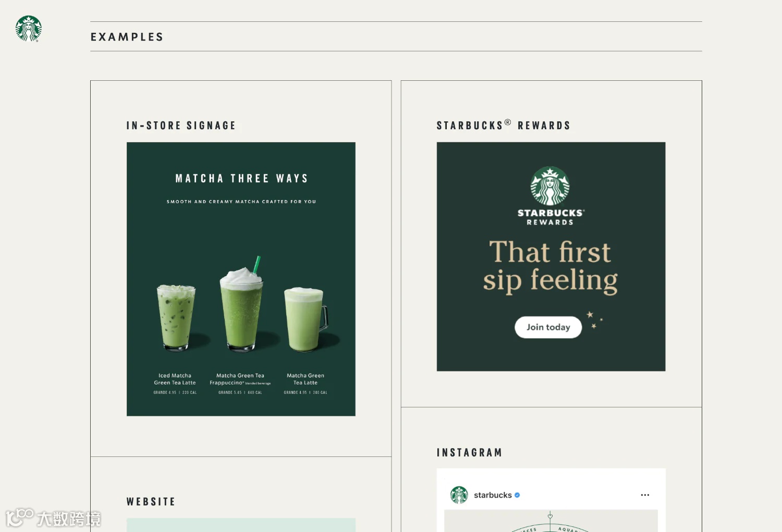Click the INSTAGRAM section heading
The height and width of the screenshot is (532, 782).
tap(469, 453)
